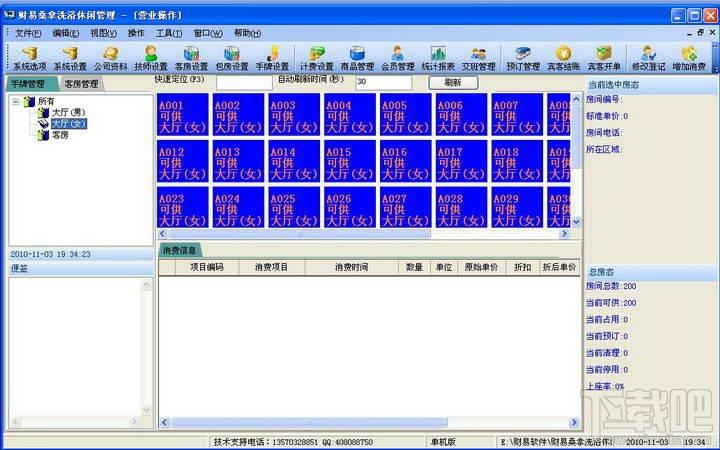Open 预订管理 toolbar icon
Screen dimensions: 720x450
(x=522, y=58)
